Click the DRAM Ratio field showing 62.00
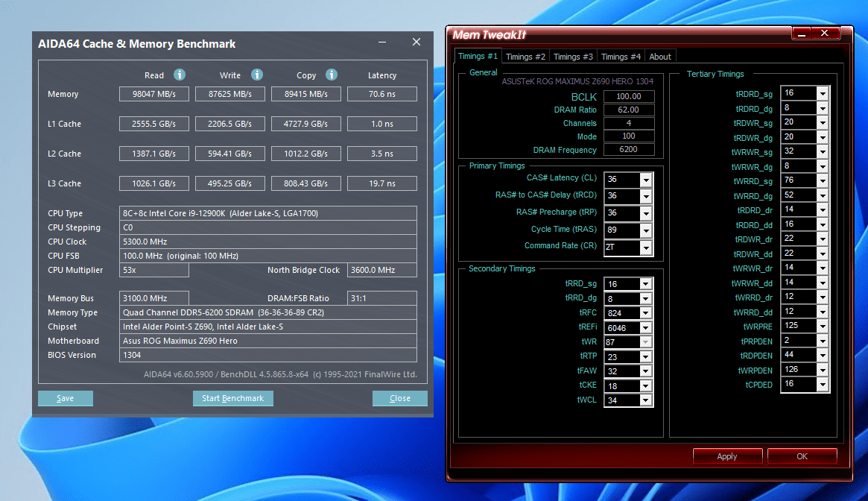Image resolution: width=868 pixels, height=501 pixels. 629,110
